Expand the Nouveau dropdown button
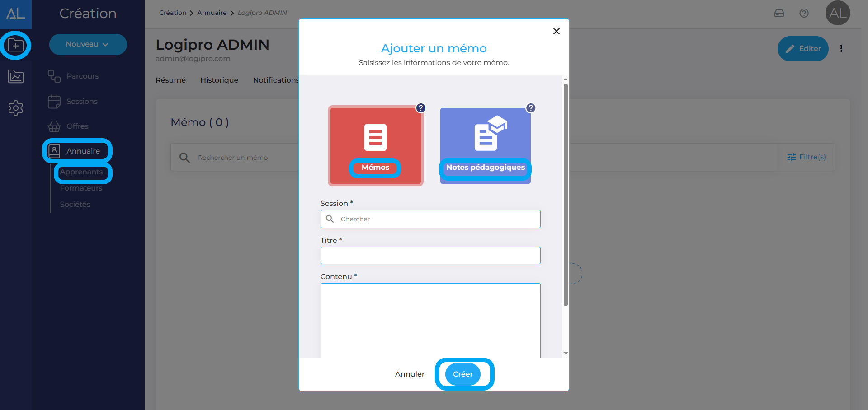Image resolution: width=868 pixels, height=410 pixels. point(88,44)
